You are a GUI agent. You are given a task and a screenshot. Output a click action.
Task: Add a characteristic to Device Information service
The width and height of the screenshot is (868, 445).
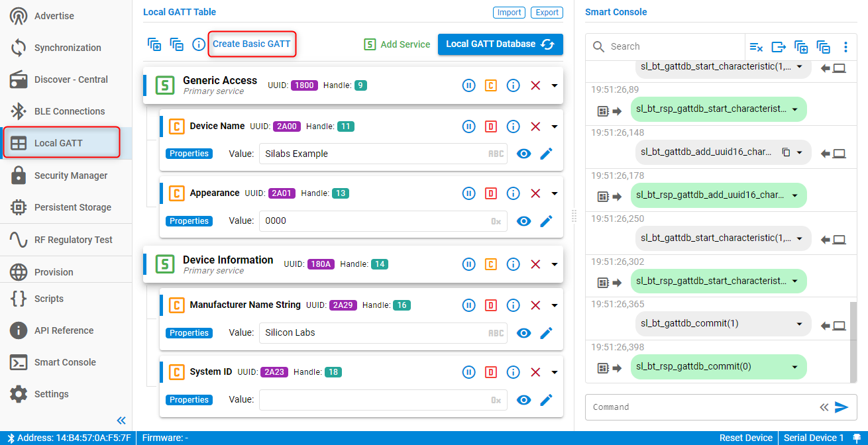coord(491,264)
